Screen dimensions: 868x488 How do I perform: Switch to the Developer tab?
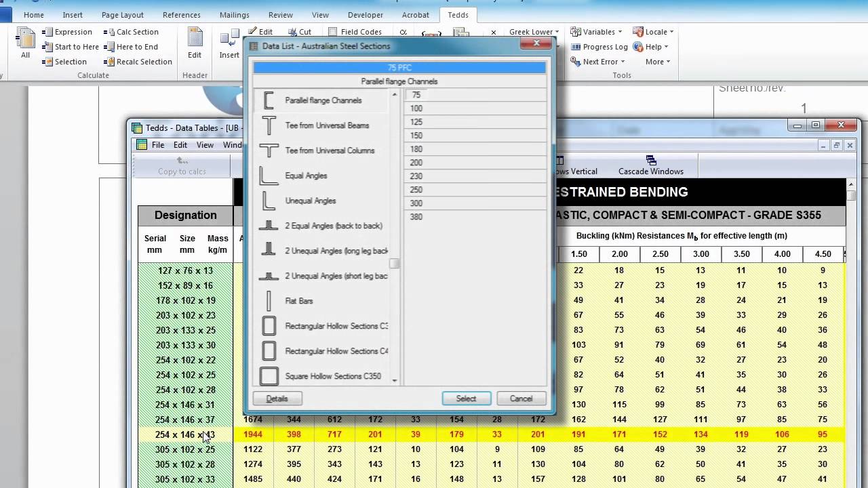365,15
